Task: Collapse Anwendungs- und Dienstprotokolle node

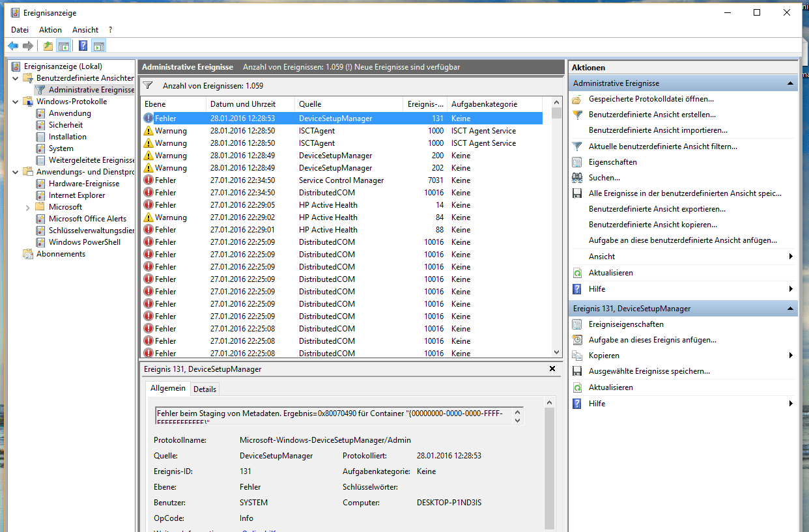Action: 16,172
